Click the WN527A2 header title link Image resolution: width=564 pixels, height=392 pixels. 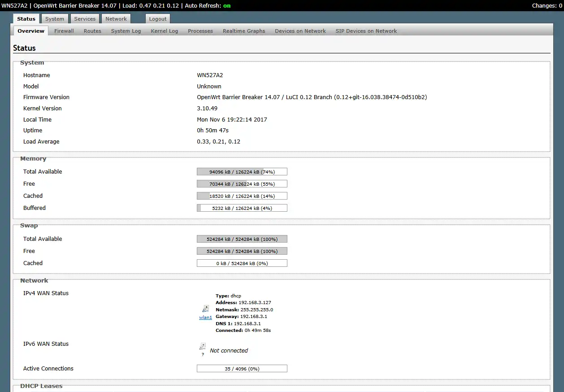pyautogui.click(x=15, y=6)
